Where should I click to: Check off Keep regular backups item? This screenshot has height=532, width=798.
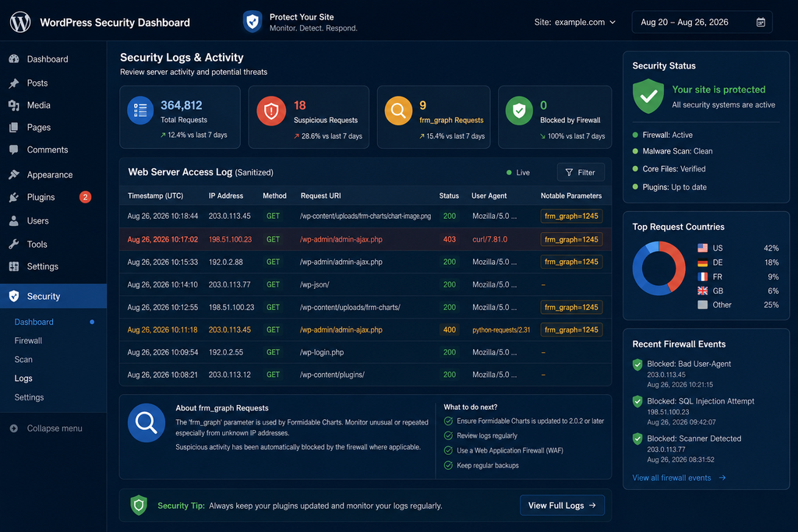(448, 465)
